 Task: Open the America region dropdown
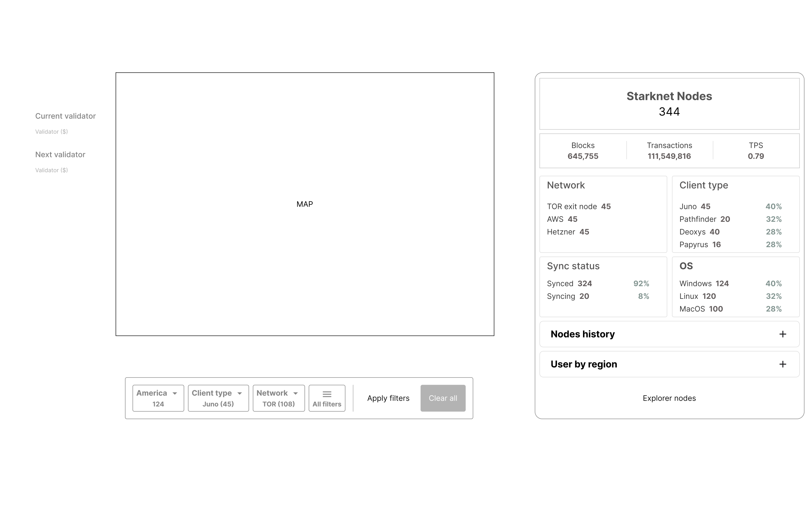click(x=158, y=398)
